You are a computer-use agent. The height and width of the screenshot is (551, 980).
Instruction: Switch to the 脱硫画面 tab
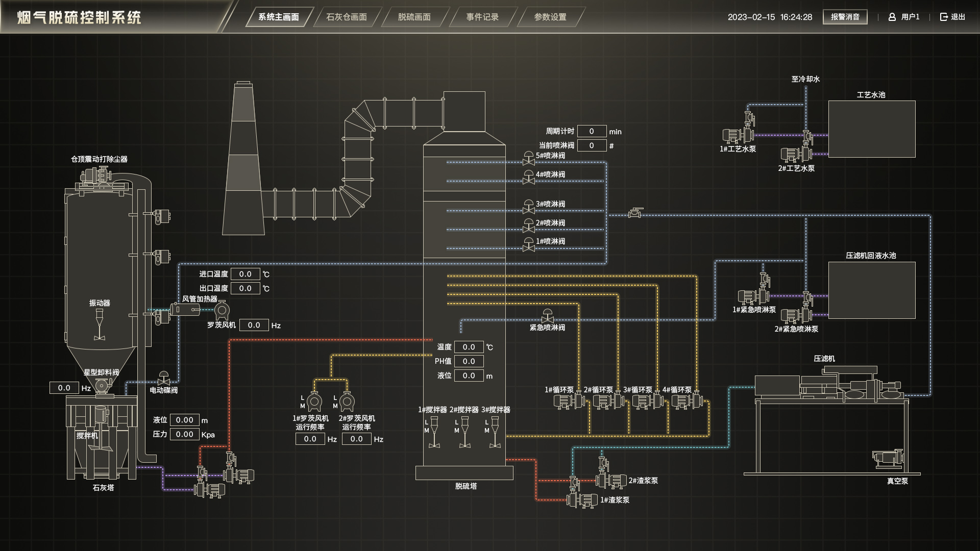tap(414, 17)
